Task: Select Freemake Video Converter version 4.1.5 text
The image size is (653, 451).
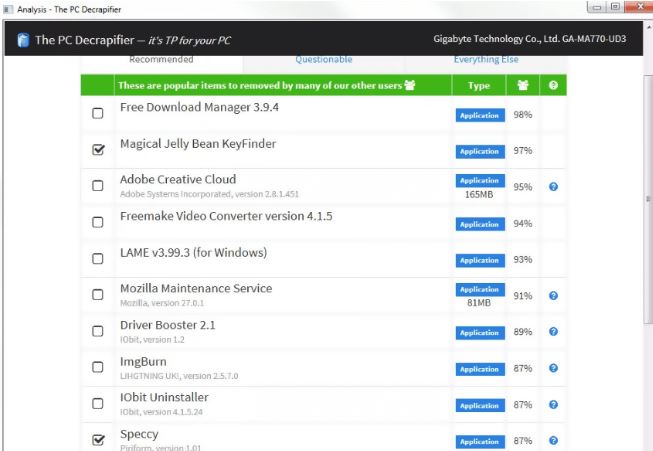Action: coord(226,216)
